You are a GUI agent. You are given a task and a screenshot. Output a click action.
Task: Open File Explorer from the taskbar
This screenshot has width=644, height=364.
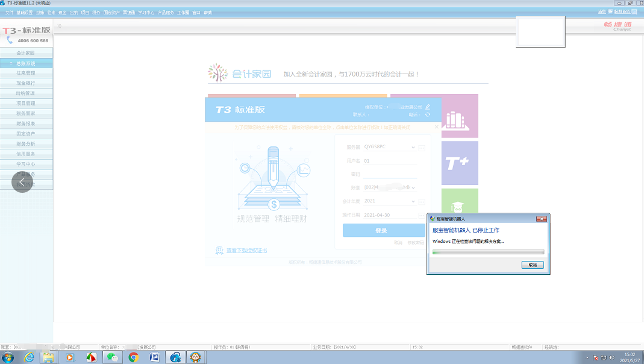tap(48, 357)
